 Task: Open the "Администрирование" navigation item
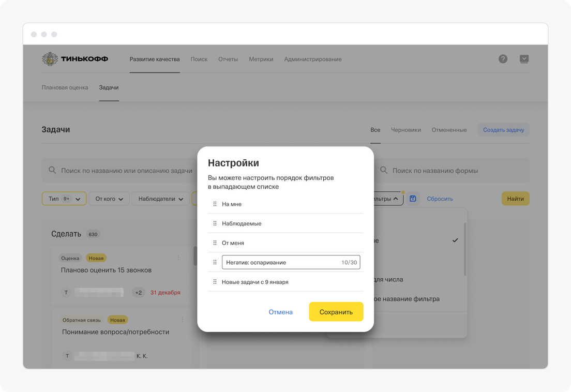click(313, 59)
